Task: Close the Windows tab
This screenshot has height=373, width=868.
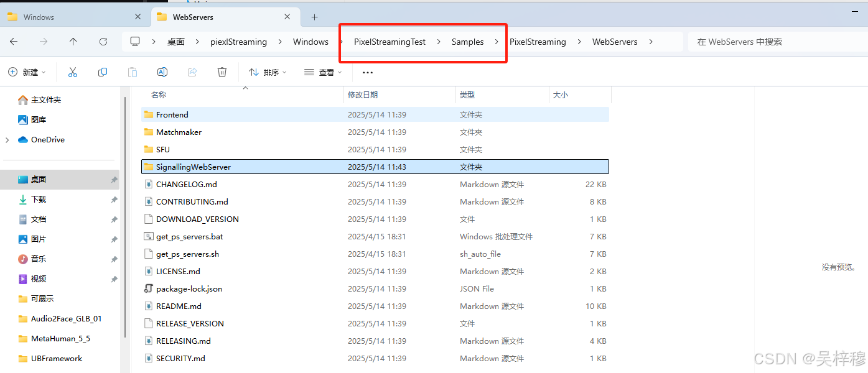Action: pyautogui.click(x=138, y=17)
